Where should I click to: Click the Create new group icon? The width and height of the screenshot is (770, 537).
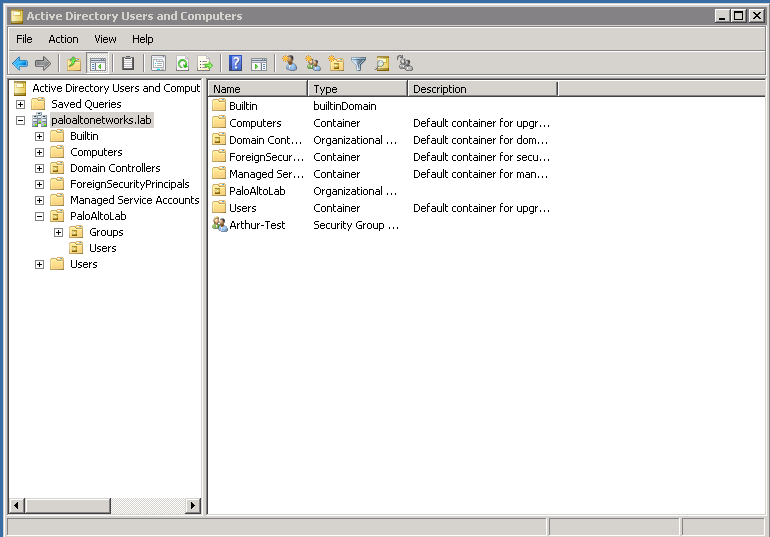(x=313, y=64)
